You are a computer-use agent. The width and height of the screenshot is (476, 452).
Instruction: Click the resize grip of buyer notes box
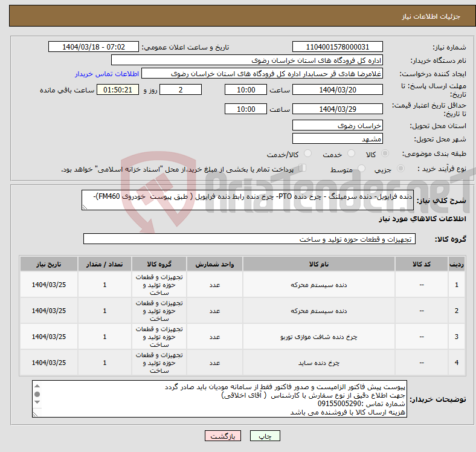(x=36, y=414)
